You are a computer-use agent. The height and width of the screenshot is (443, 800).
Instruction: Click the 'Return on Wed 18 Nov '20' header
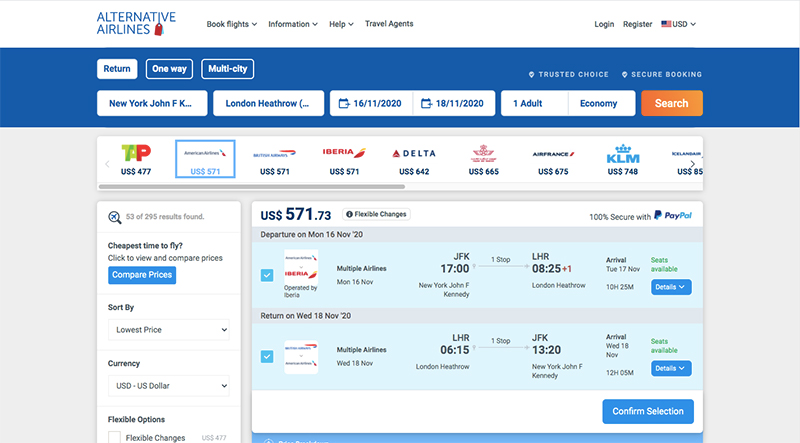pyautogui.click(x=306, y=316)
